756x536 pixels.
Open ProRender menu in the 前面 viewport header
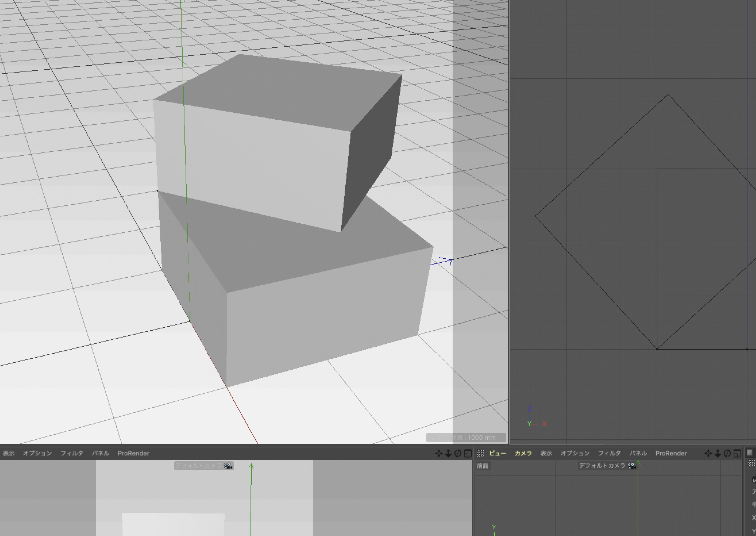pos(671,454)
